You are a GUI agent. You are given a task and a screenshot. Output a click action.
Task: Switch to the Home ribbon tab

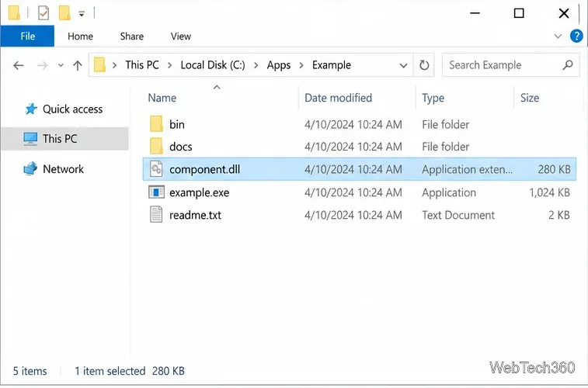point(80,36)
